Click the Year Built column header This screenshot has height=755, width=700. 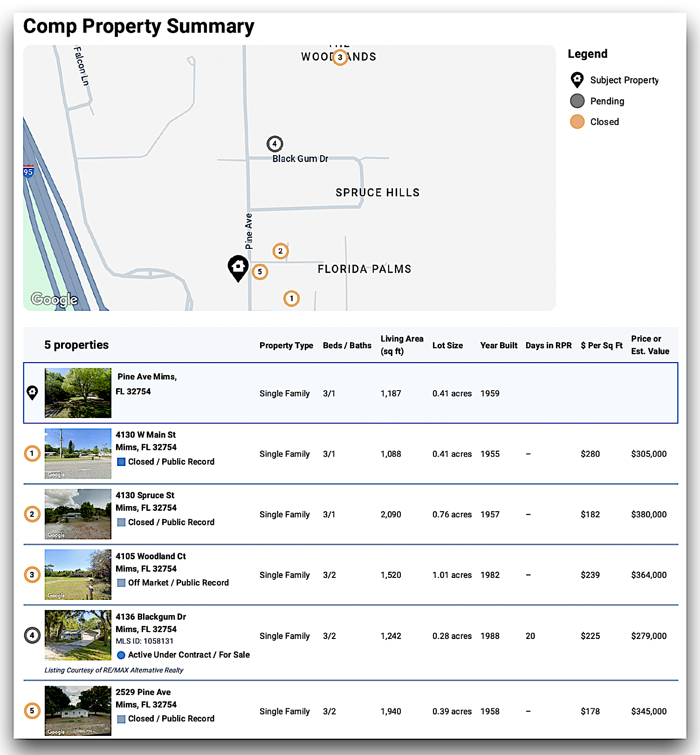[x=499, y=345]
